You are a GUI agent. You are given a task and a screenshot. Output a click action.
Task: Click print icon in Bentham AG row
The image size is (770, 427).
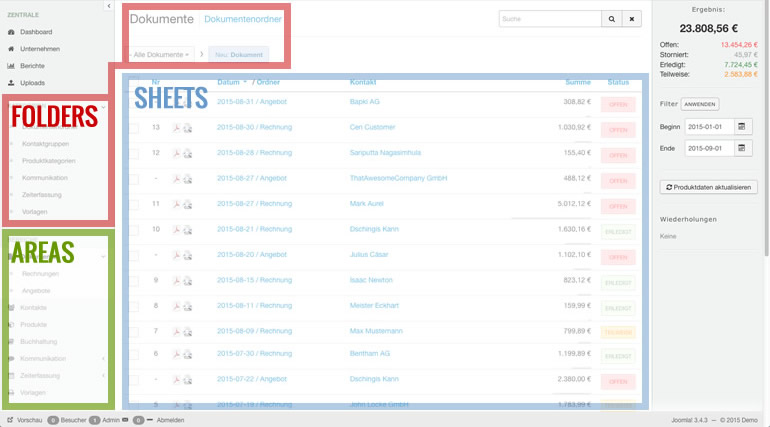tap(188, 355)
